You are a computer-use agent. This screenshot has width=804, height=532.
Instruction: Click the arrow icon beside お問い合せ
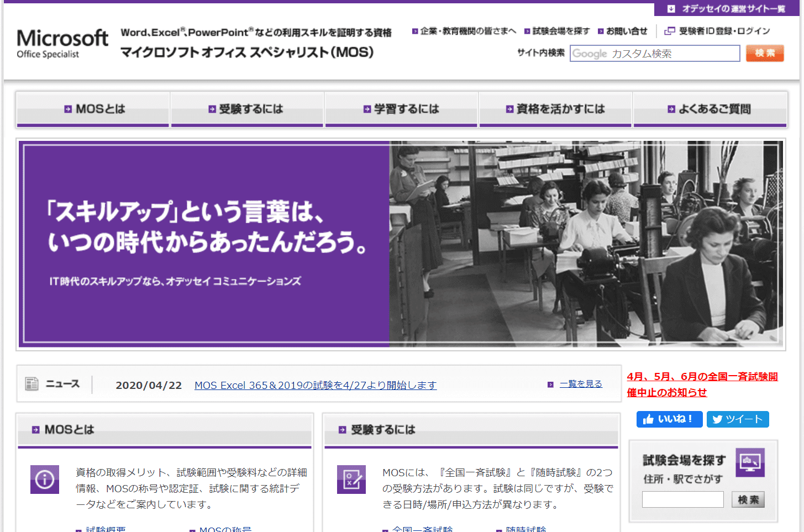[601, 31]
